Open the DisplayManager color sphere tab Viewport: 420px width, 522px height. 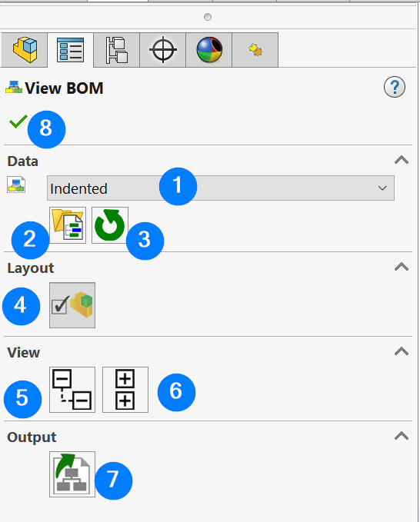(208, 50)
